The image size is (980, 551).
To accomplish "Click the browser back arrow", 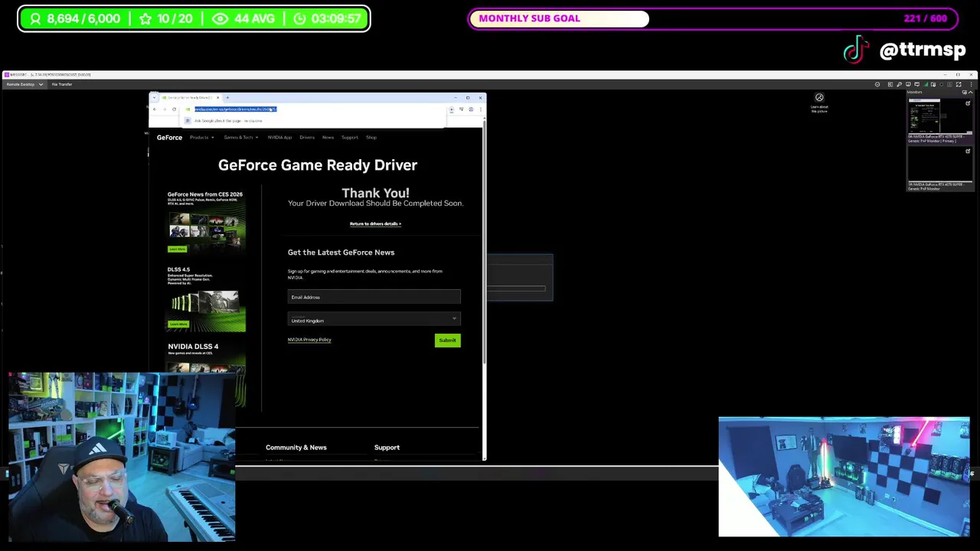I will coord(155,109).
